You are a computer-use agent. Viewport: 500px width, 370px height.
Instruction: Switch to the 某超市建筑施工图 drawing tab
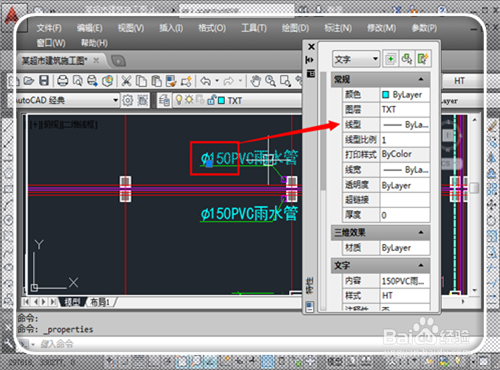[x=54, y=61]
